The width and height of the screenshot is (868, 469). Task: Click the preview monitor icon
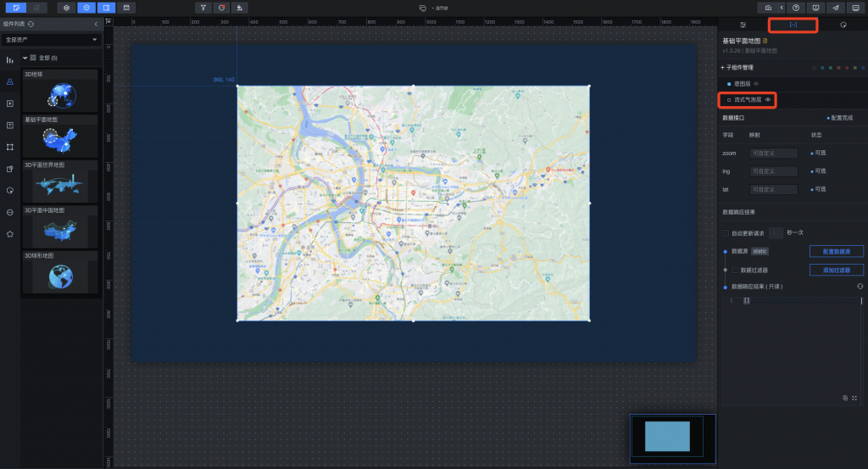click(x=855, y=8)
